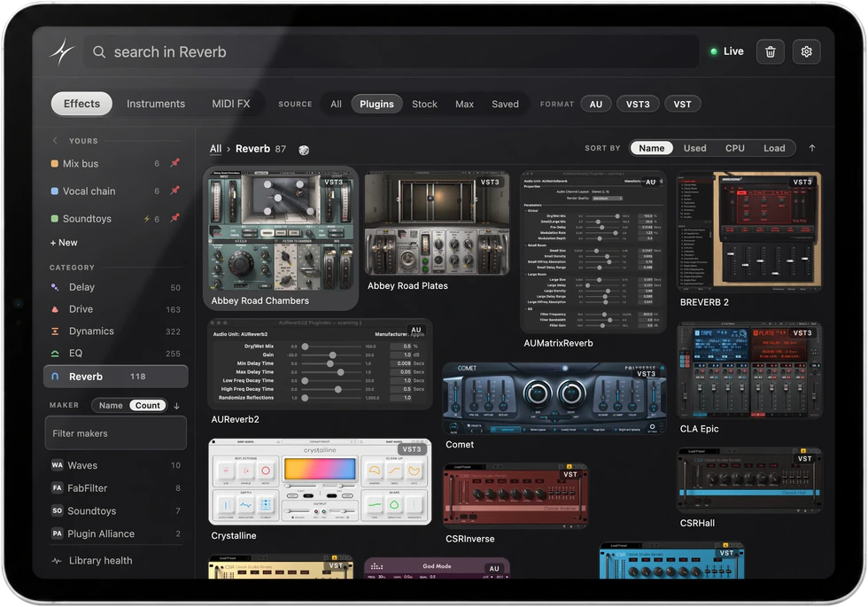Click the EQ category icon

click(x=55, y=354)
